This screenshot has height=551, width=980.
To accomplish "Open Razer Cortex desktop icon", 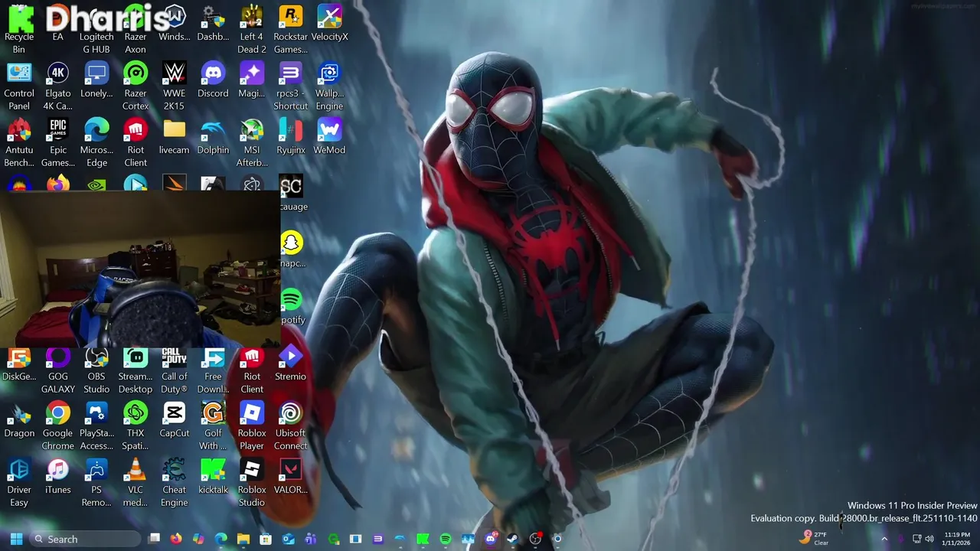I will (136, 86).
